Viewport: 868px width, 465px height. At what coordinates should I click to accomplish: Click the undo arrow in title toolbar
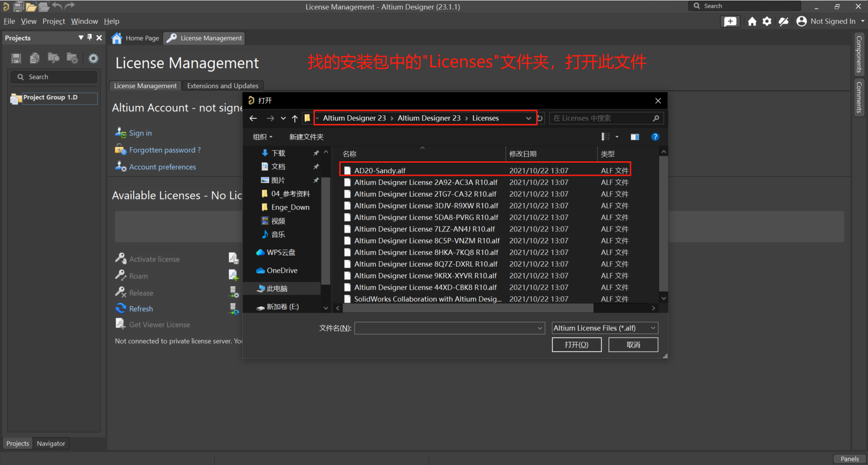[57, 6]
